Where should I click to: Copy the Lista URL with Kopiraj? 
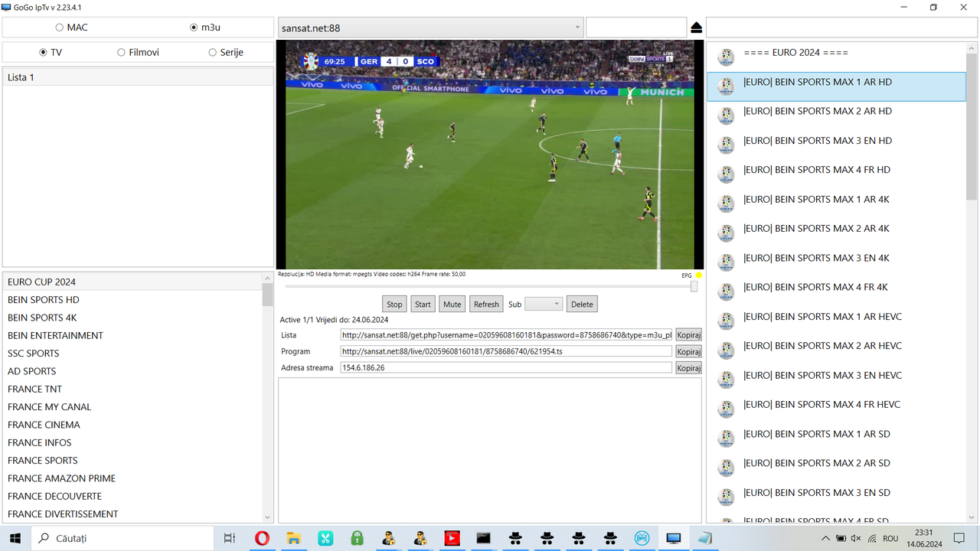(x=688, y=335)
